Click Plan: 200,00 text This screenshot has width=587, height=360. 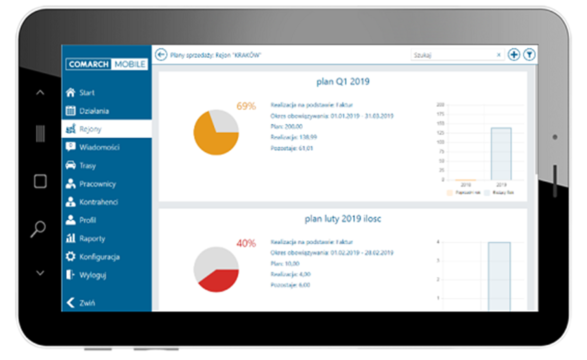click(286, 126)
